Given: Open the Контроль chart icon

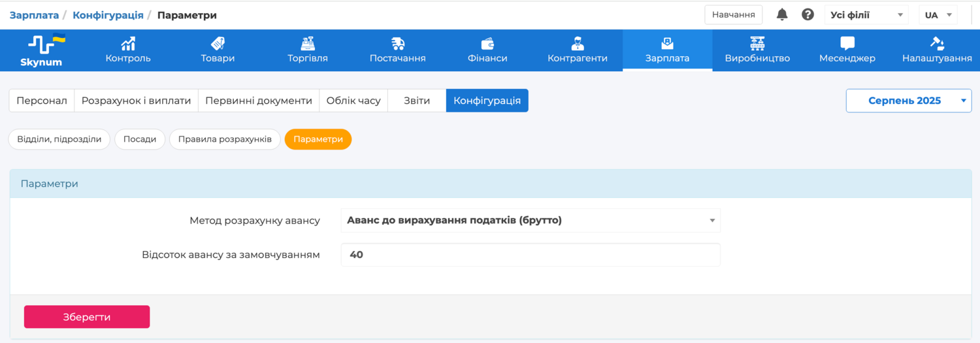Looking at the screenshot, I should coord(128,44).
